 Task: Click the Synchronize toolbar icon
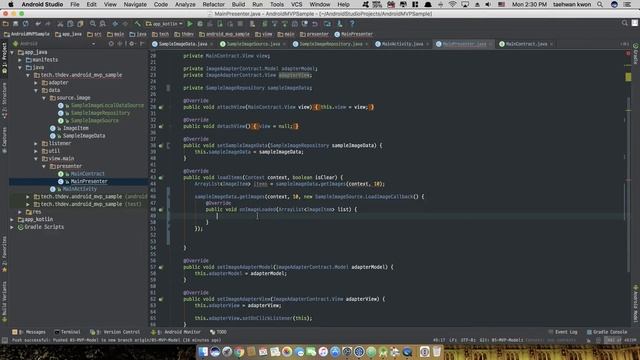(26, 24)
